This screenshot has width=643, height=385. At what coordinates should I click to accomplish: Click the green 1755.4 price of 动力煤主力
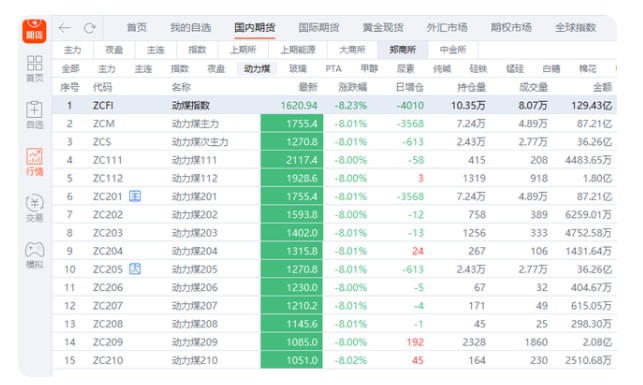[x=292, y=123]
